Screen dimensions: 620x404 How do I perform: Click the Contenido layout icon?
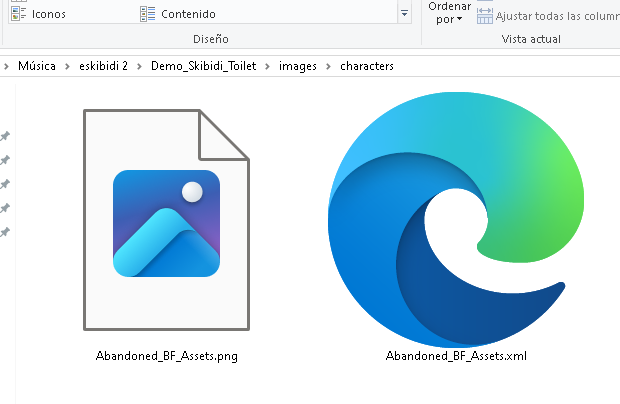[x=147, y=14]
